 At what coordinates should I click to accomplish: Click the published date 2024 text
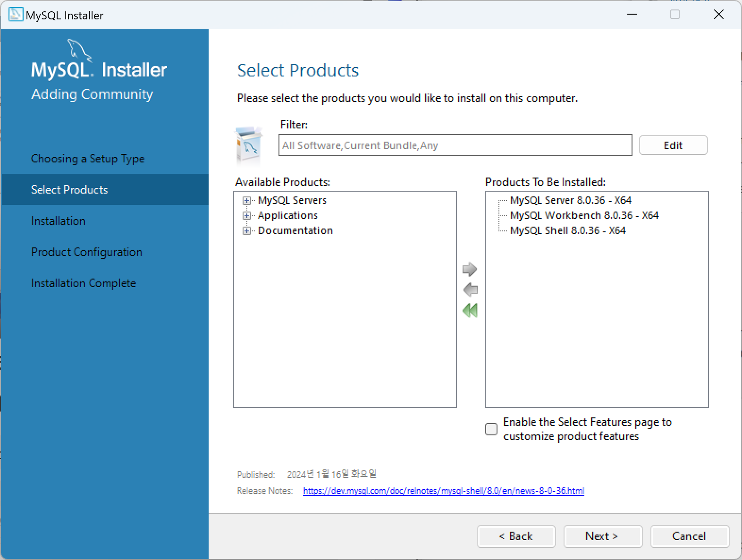tap(331, 474)
